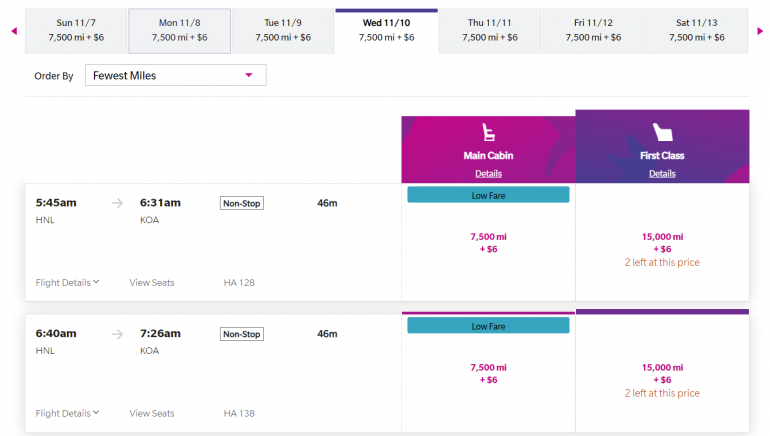The width and height of the screenshot is (770, 436).
Task: Click the First Class seat icon
Action: [662, 133]
